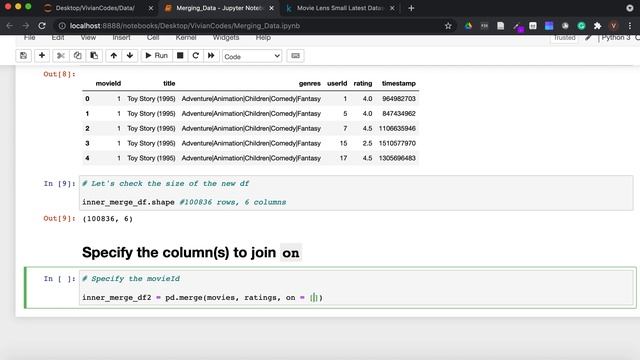640x360 pixels.
Task: Switch to the Movie Lens Small Latest Dataset tab
Action: pos(339,8)
